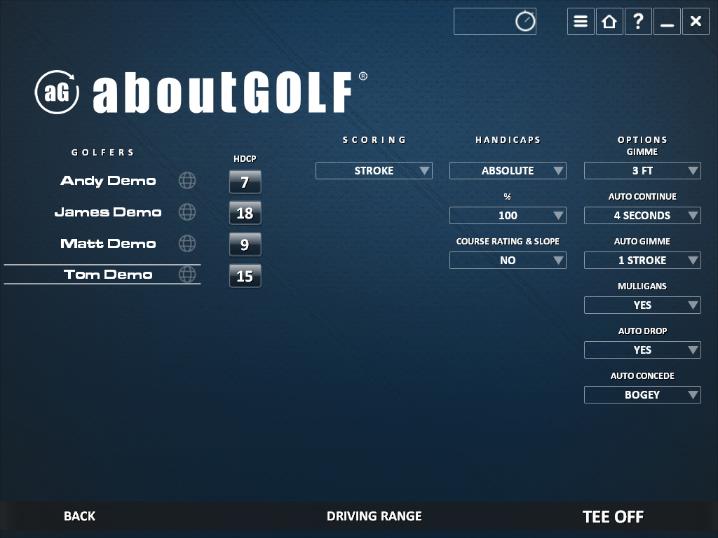
Task: Click the BACK button
Action: [x=79, y=516]
